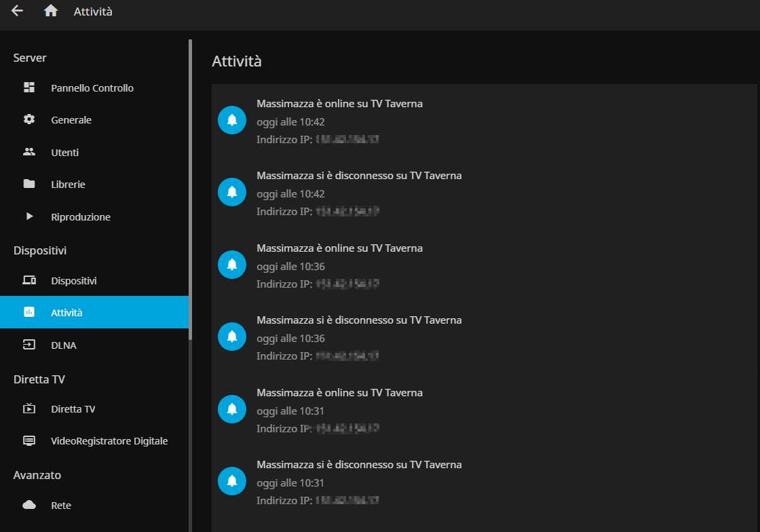Click the DLNA input icon
760x532 pixels.
click(x=29, y=345)
